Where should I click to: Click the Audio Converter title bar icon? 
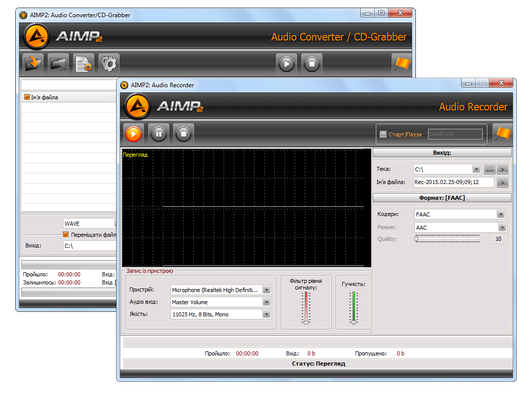tap(23, 15)
